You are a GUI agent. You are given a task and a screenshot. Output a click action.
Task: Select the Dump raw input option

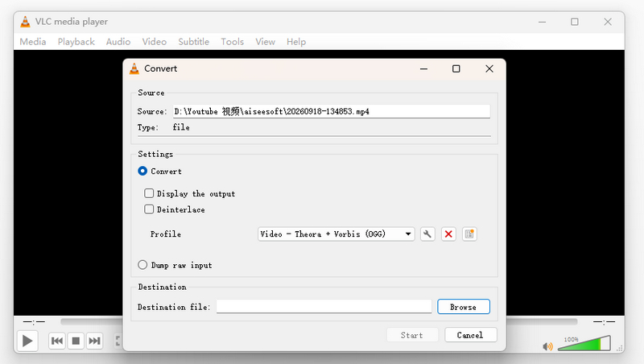142,265
